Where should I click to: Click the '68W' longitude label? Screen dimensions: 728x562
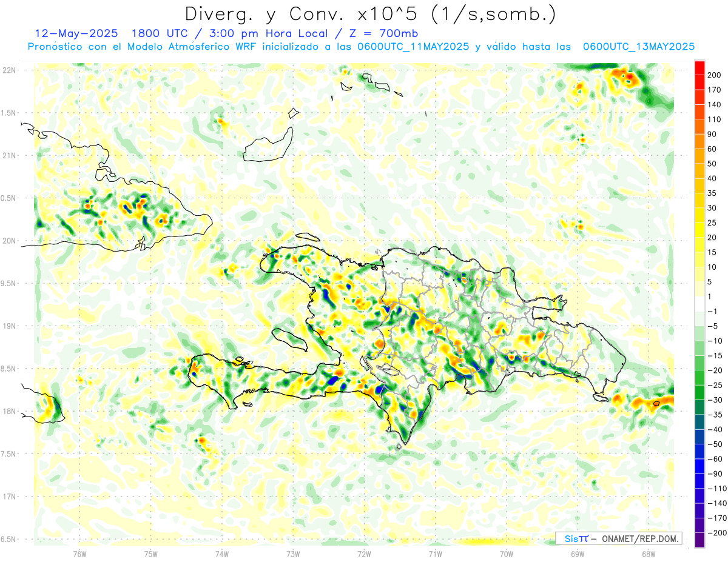pyautogui.click(x=649, y=554)
